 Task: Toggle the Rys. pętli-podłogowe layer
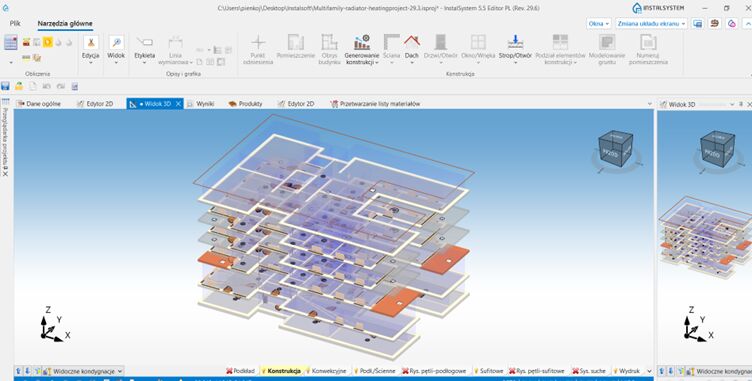[435, 371]
